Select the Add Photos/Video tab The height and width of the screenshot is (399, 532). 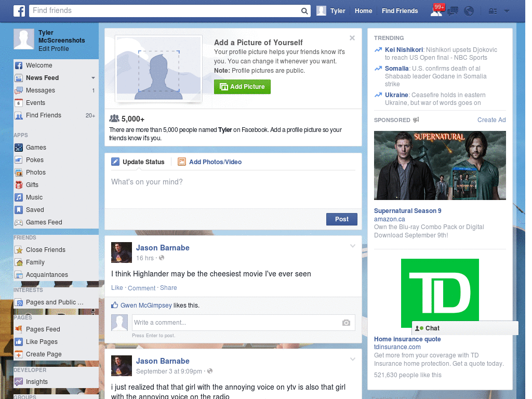(210, 162)
